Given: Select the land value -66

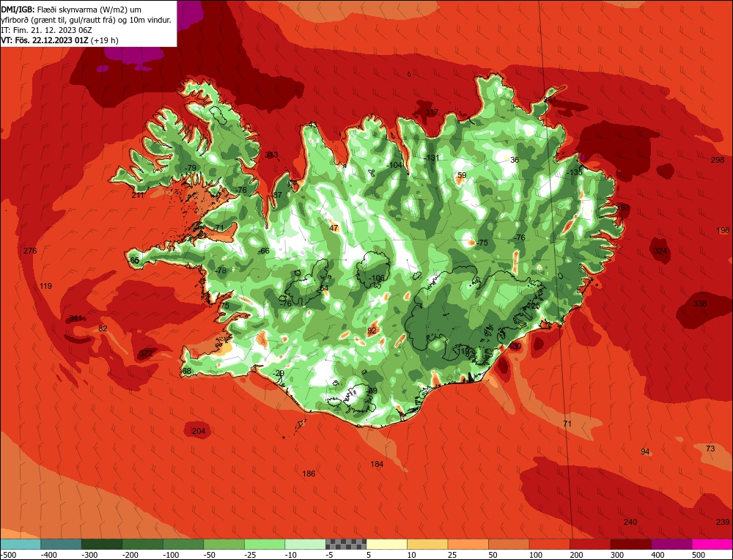Looking at the screenshot, I should [x=264, y=251].
